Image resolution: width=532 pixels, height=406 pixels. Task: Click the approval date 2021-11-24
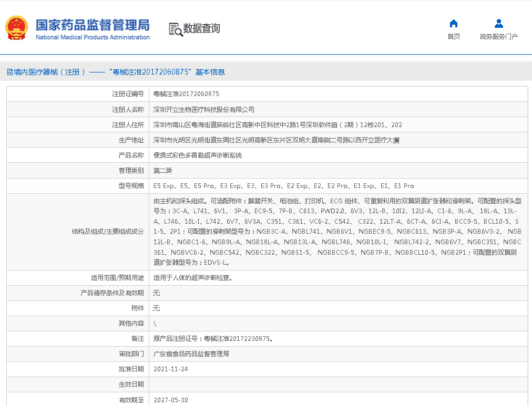[x=170, y=369]
